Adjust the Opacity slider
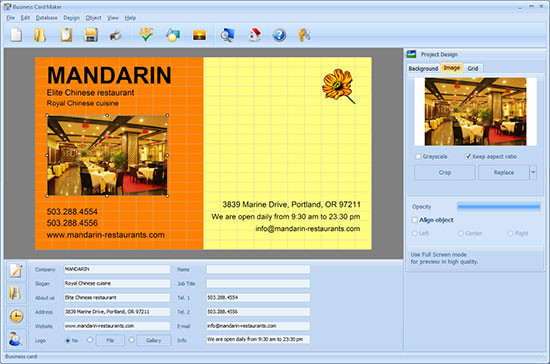The height and width of the screenshot is (364, 550). pyautogui.click(x=498, y=207)
